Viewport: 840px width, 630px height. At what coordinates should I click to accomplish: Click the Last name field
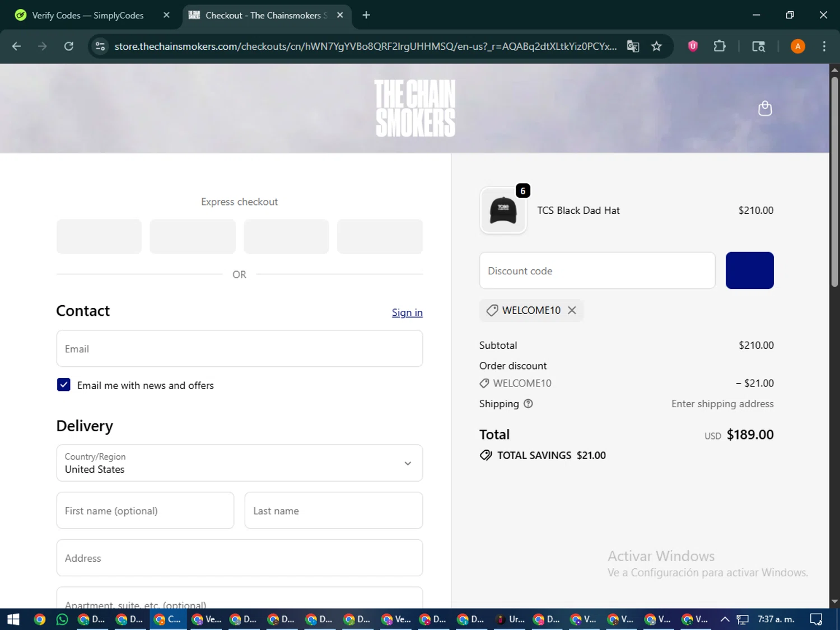[x=334, y=510]
